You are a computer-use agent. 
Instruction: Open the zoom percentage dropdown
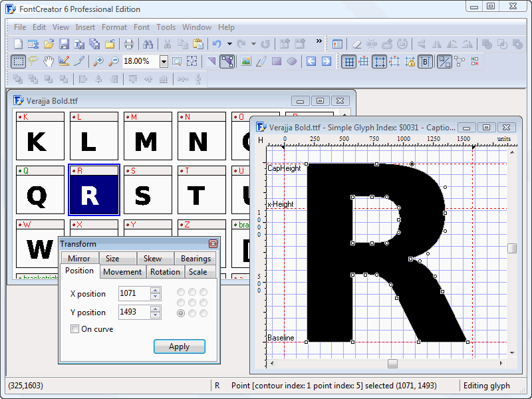click(x=164, y=61)
